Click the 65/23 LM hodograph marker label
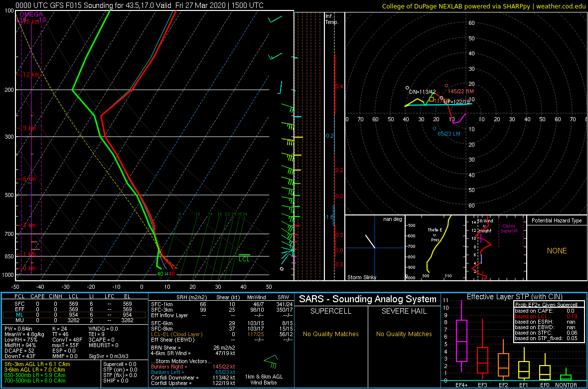Viewport: 588px width, 389px height. [x=449, y=133]
